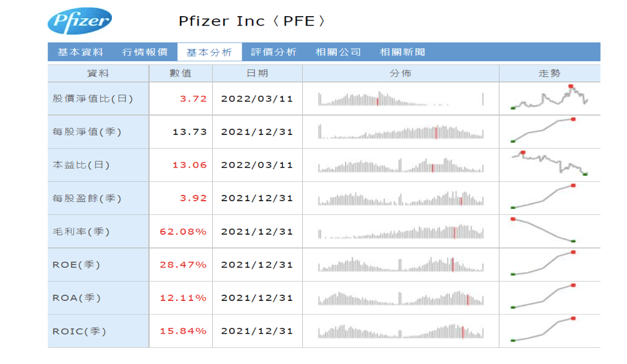Open the 基本資料 tab

tap(80, 52)
